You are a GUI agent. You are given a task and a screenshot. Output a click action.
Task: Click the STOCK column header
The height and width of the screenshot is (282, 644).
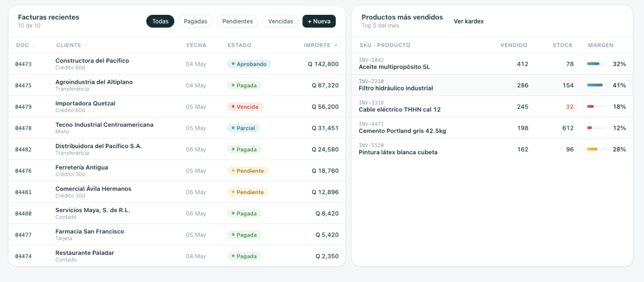coord(563,45)
